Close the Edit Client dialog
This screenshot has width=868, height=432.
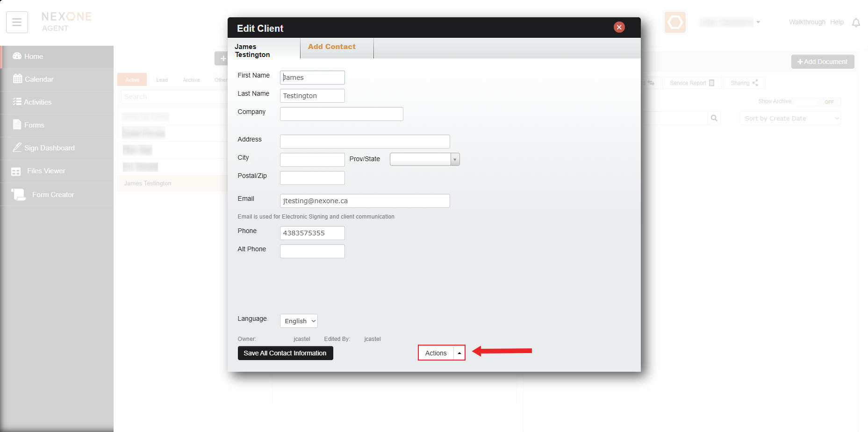pos(619,27)
